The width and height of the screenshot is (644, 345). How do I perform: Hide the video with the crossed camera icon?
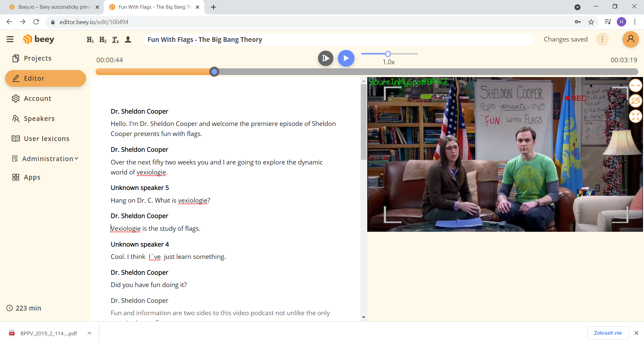pyautogui.click(x=636, y=101)
